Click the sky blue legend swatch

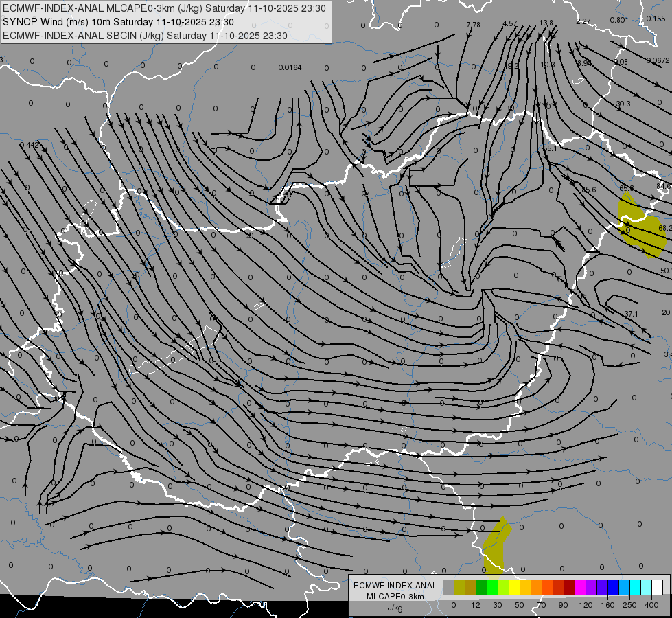click(x=625, y=588)
